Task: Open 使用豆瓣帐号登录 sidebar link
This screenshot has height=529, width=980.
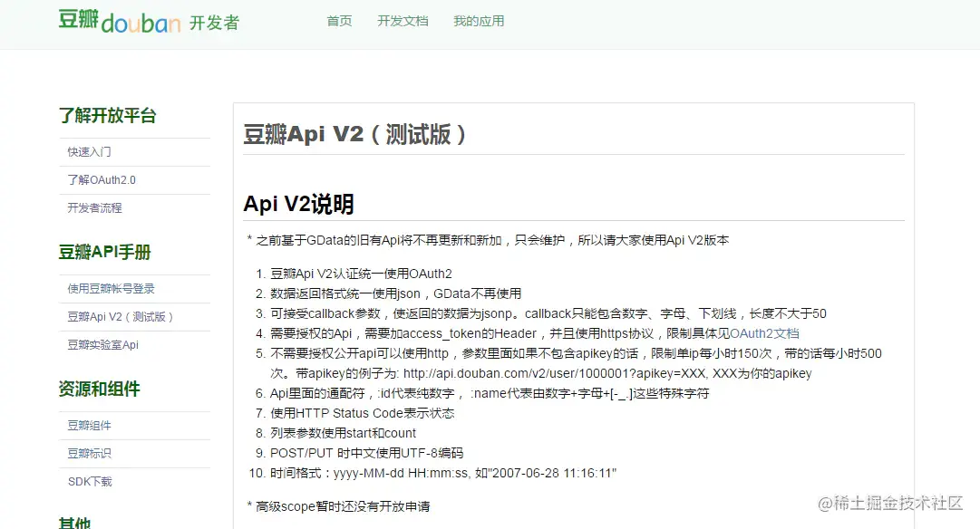Action: 112,289
